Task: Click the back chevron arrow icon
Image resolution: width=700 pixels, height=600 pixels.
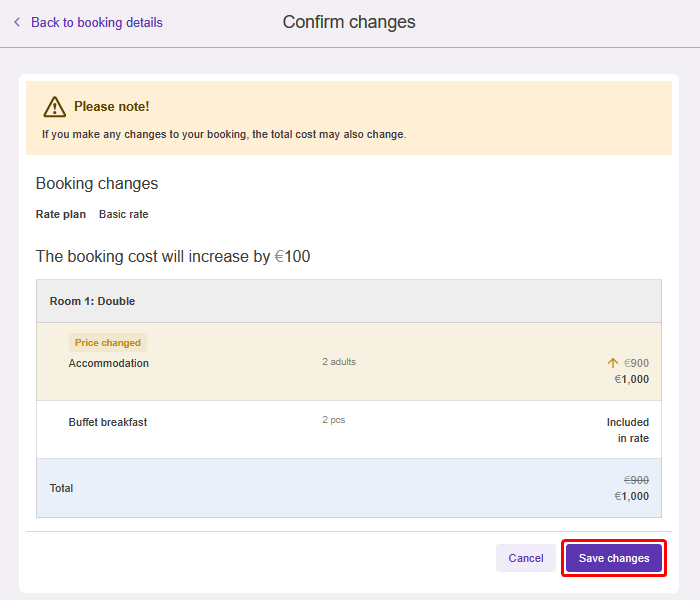Action: coord(17,22)
